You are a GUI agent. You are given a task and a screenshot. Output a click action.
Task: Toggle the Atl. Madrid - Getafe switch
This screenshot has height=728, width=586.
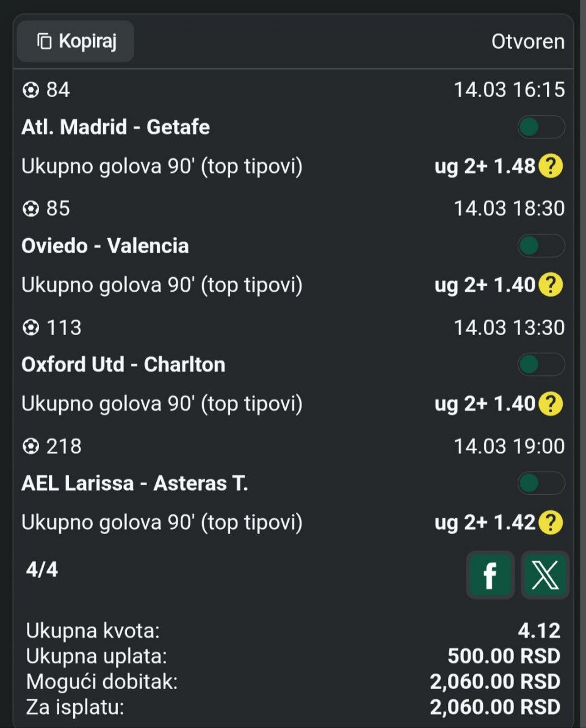[541, 128]
